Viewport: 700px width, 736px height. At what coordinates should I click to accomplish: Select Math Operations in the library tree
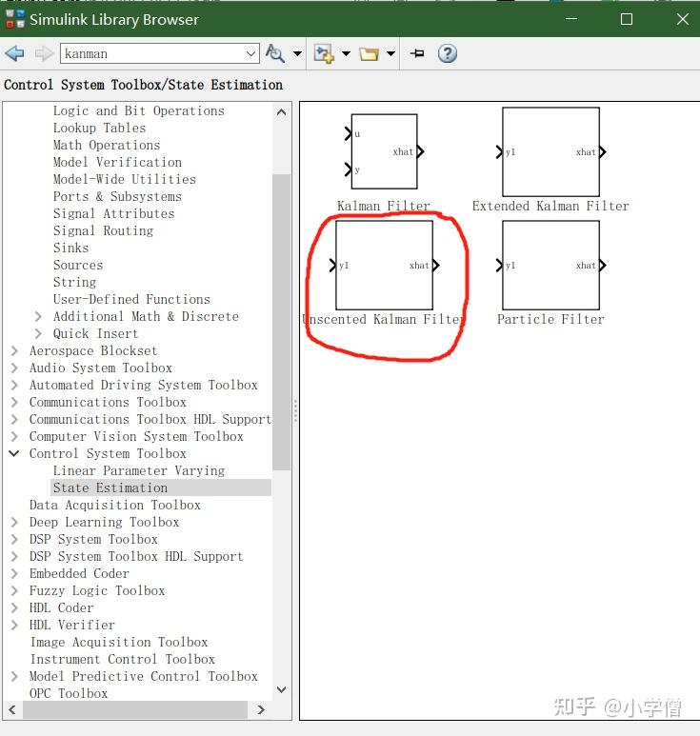coord(107,145)
